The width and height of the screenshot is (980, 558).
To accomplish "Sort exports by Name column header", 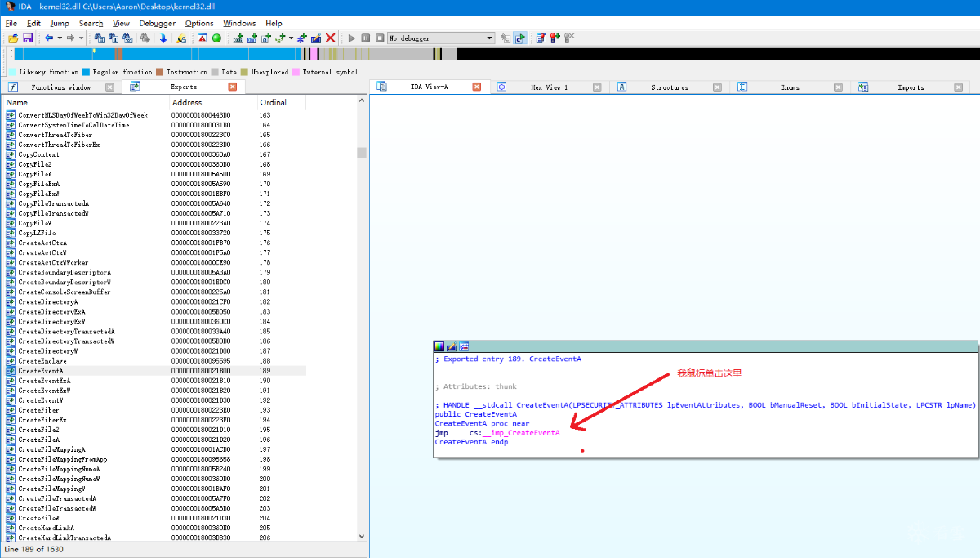I will (x=87, y=102).
